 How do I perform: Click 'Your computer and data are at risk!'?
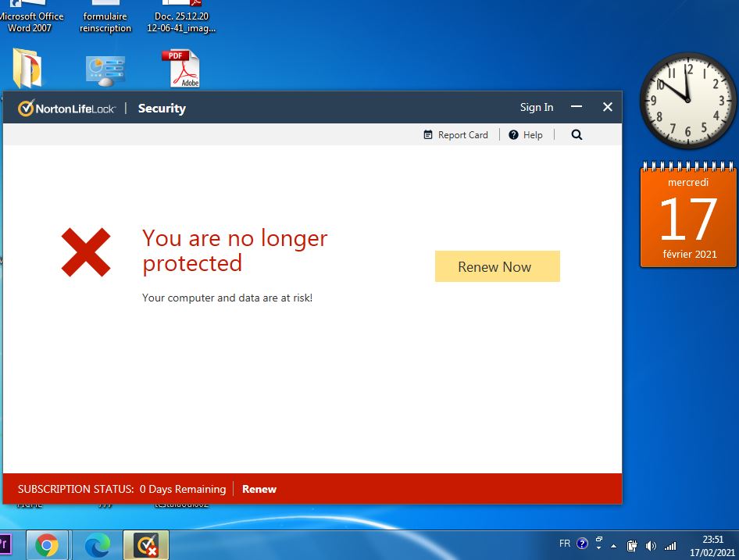click(227, 298)
